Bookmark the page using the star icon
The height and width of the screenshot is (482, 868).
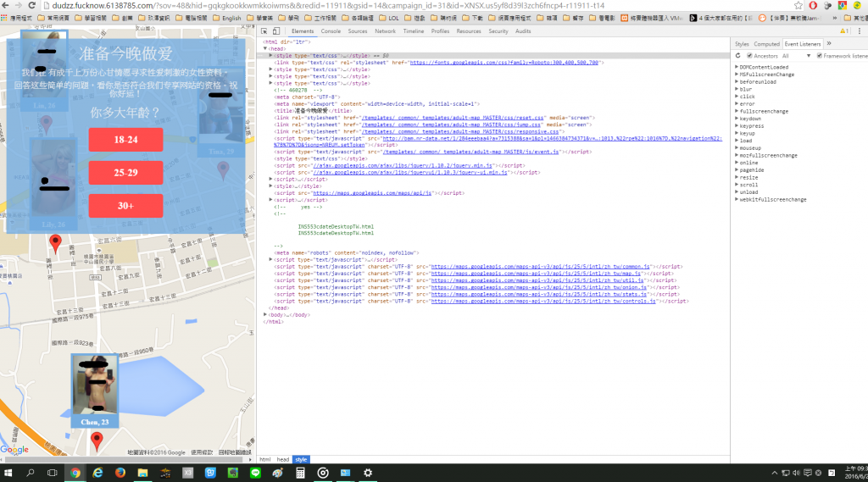point(798,6)
